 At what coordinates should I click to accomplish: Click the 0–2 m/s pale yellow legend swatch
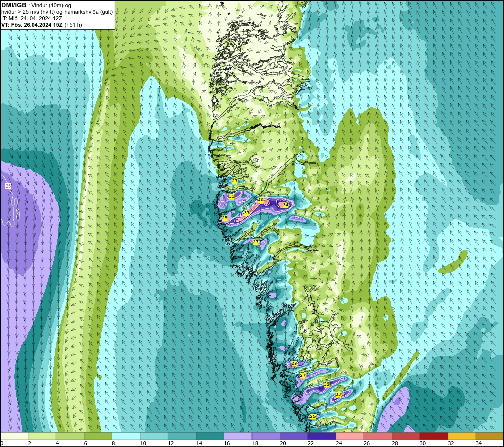(14, 436)
